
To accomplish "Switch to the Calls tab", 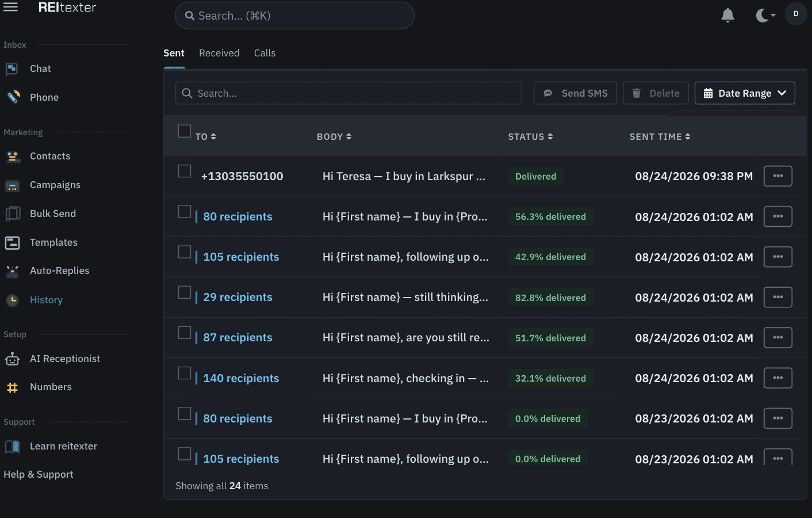I will (x=265, y=53).
